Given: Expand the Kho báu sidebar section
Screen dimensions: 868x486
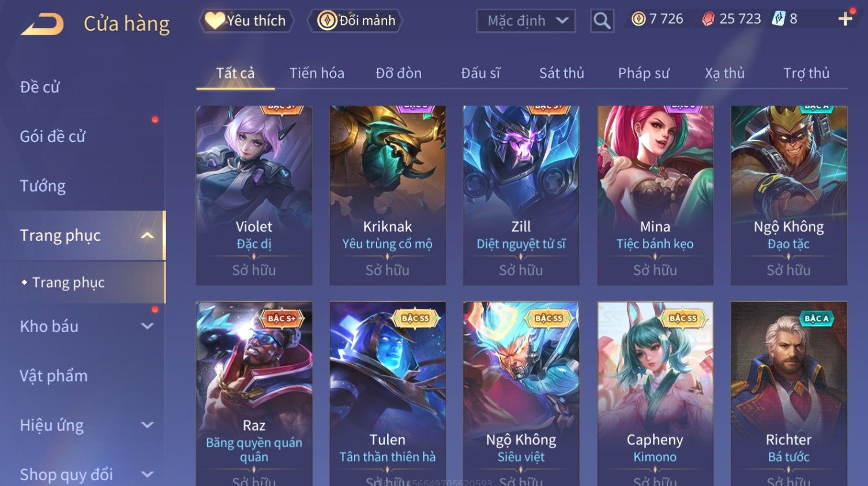Looking at the screenshot, I should click(147, 326).
